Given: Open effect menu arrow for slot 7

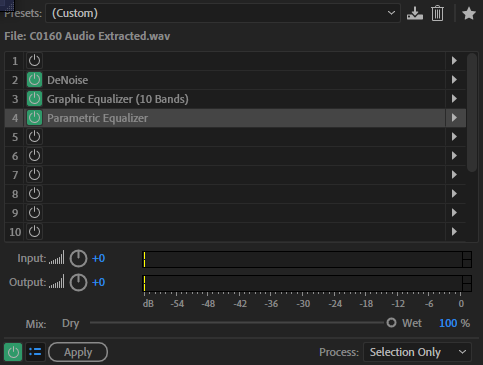Looking at the screenshot, I should point(454,175).
